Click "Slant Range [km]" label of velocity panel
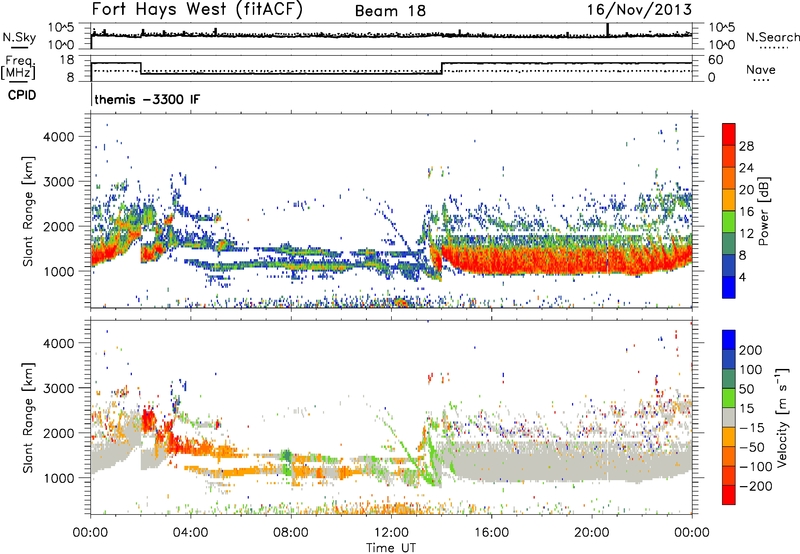 (28, 417)
